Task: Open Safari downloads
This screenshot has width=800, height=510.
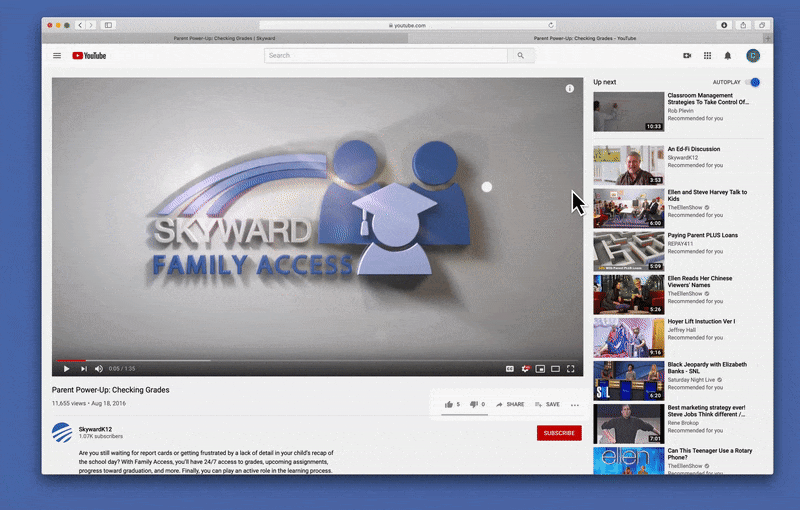Action: pyautogui.click(x=724, y=25)
